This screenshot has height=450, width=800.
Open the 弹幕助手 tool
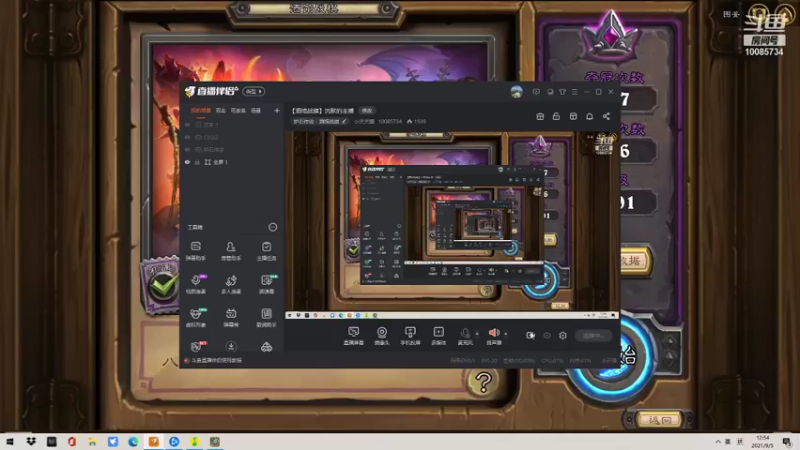[195, 251]
